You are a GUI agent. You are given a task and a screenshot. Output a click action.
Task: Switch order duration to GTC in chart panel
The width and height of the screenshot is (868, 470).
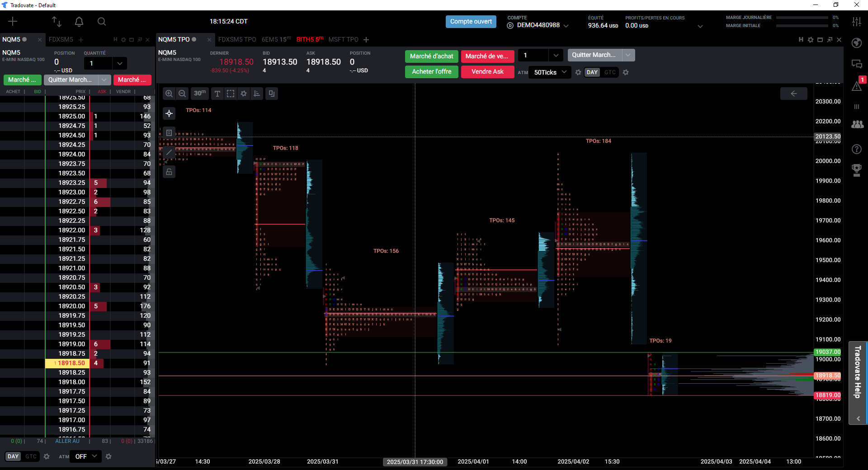[x=610, y=72]
